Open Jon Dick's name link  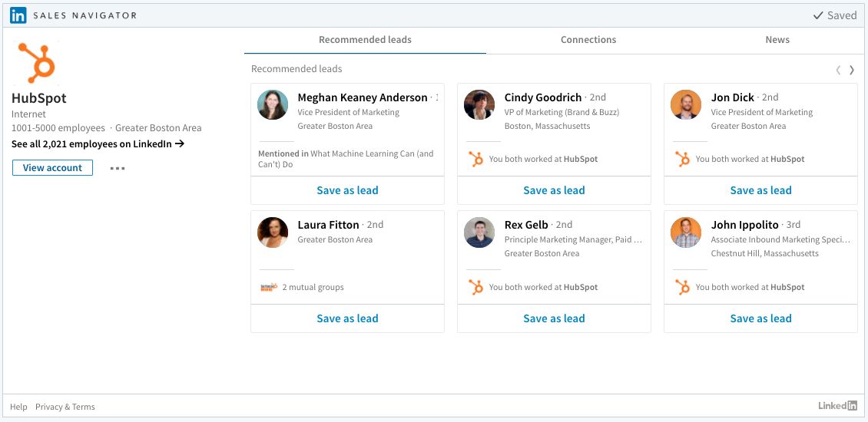tap(732, 98)
